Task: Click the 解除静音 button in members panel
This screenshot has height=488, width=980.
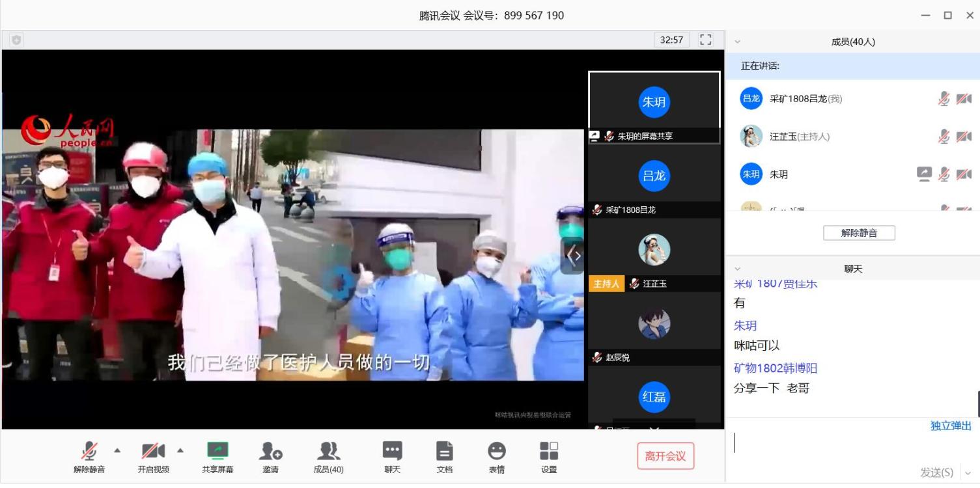Action: (859, 233)
